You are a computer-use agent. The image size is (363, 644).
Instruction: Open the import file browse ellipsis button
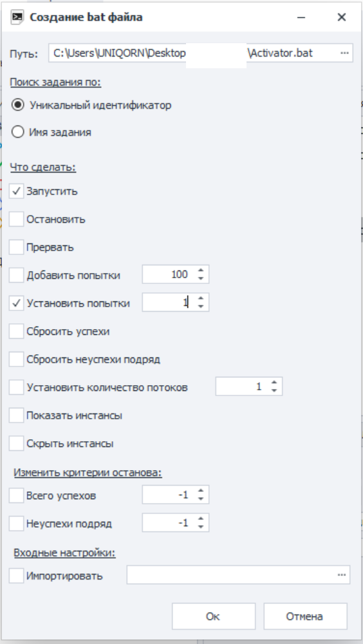point(342,575)
